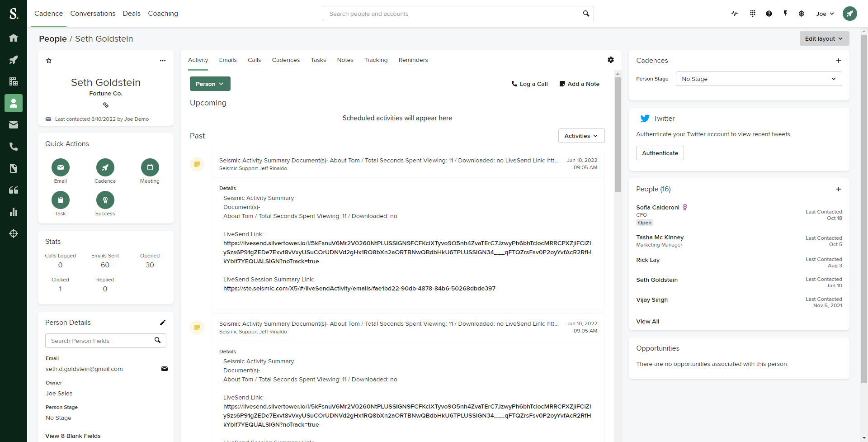Open the phone dialer in left sidebar

click(x=14, y=147)
